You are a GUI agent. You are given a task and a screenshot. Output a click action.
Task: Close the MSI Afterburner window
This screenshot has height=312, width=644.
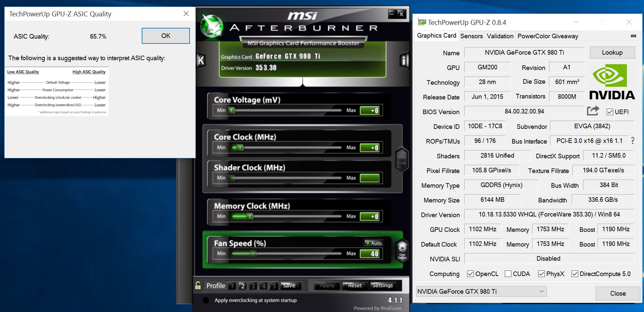(401, 14)
